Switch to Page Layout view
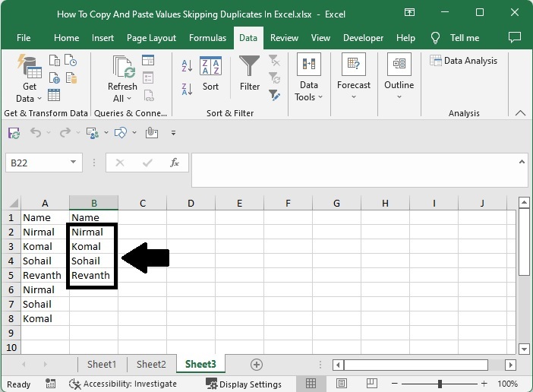 (x=341, y=384)
